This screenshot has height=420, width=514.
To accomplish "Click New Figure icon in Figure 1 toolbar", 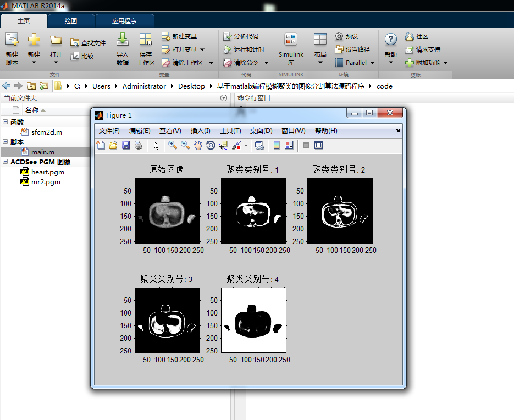I will pos(101,145).
